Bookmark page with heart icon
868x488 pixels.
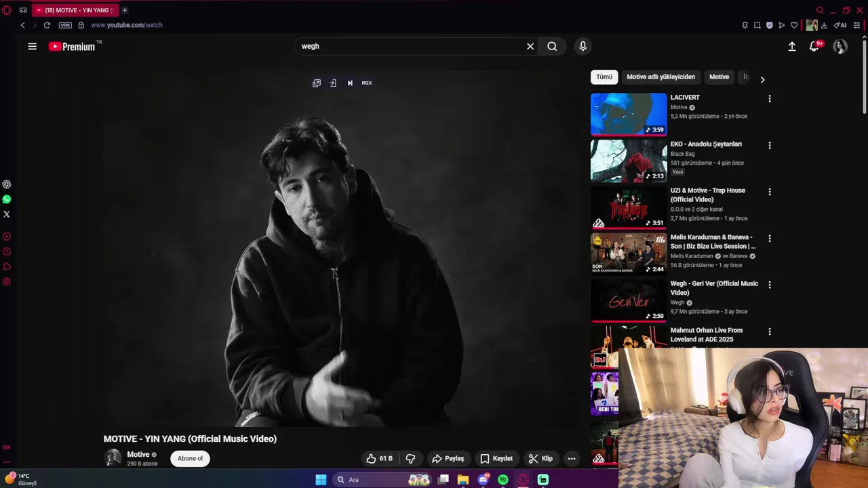pos(794,25)
